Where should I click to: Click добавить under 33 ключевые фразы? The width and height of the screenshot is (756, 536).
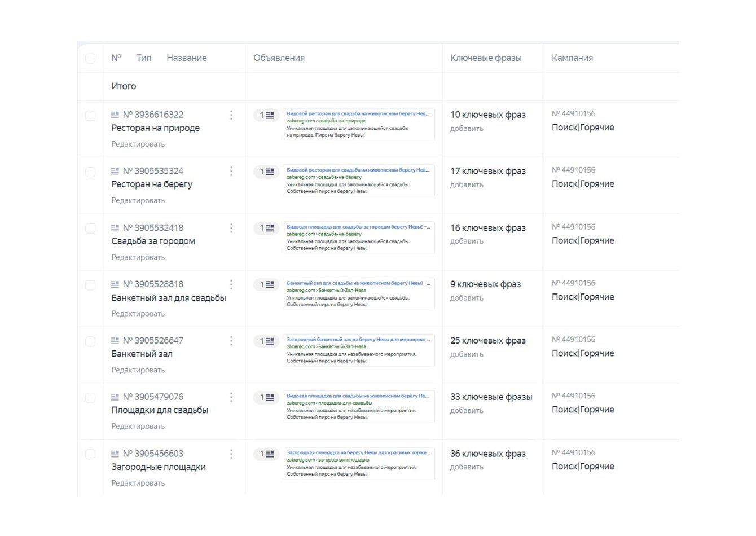(467, 411)
